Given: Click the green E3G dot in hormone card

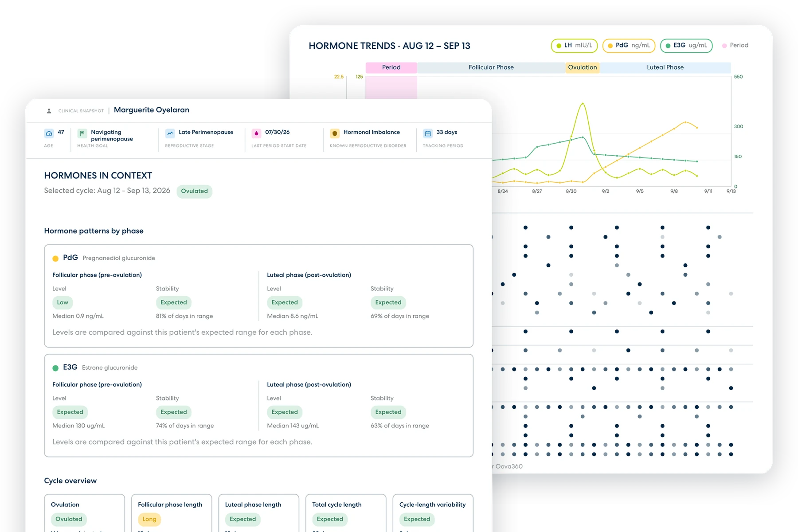Looking at the screenshot, I should pyautogui.click(x=55, y=368).
